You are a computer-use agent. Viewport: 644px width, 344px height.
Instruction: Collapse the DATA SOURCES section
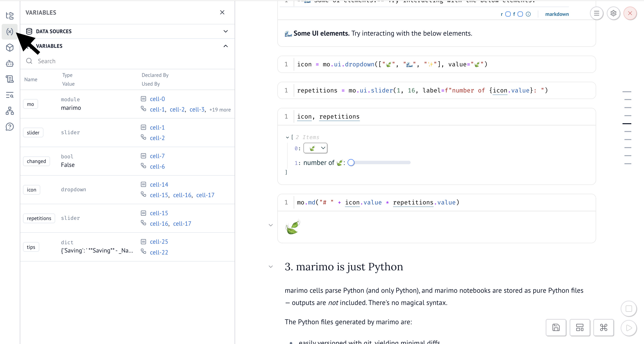(225, 31)
